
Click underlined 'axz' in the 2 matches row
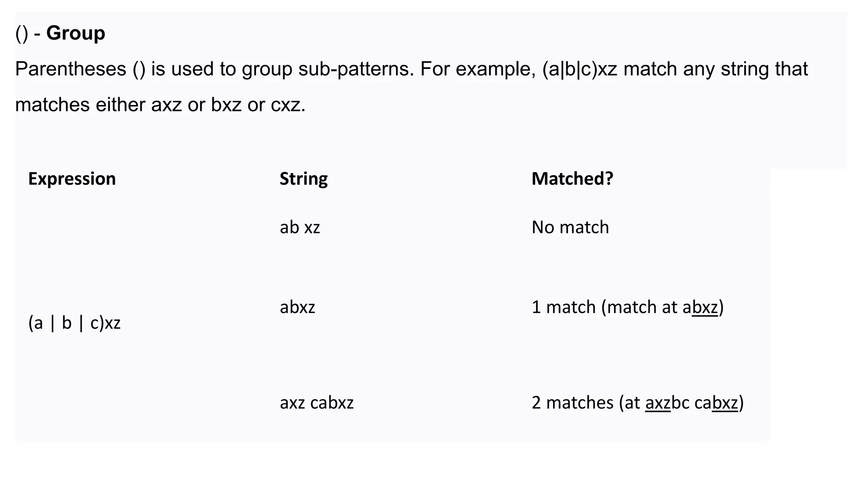(x=658, y=403)
